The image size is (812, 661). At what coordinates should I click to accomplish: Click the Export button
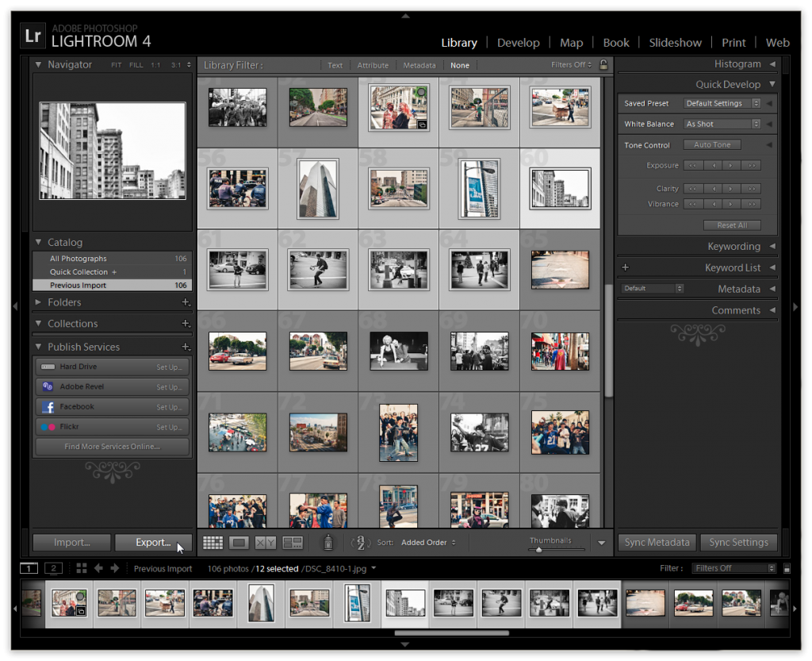tap(153, 543)
